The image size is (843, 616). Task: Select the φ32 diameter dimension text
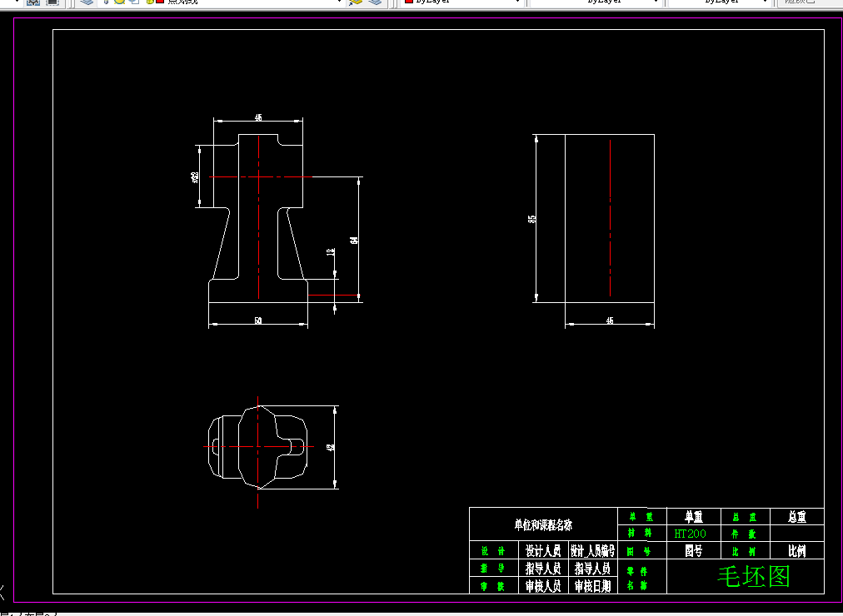pyautogui.click(x=195, y=177)
